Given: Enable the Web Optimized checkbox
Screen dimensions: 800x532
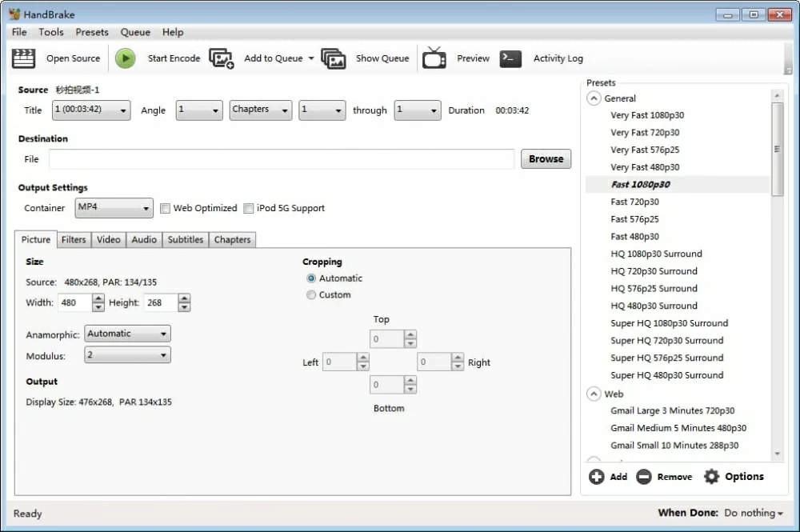Looking at the screenshot, I should pos(166,208).
